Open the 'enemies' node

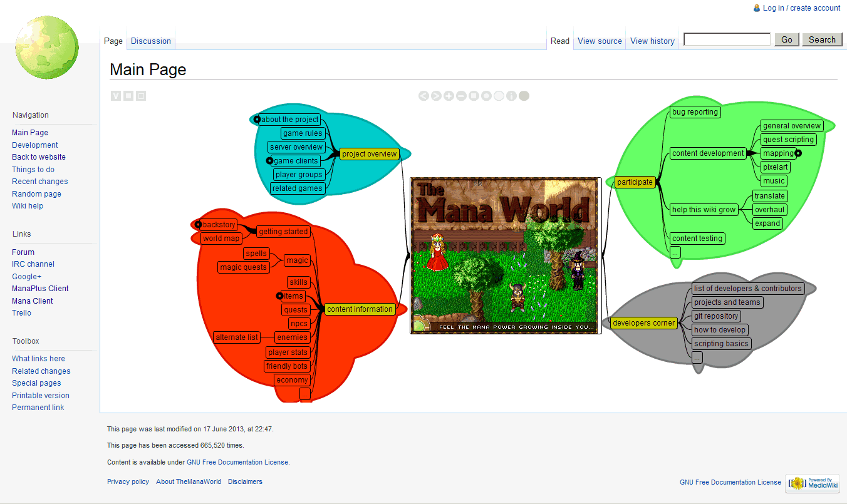pos(293,337)
